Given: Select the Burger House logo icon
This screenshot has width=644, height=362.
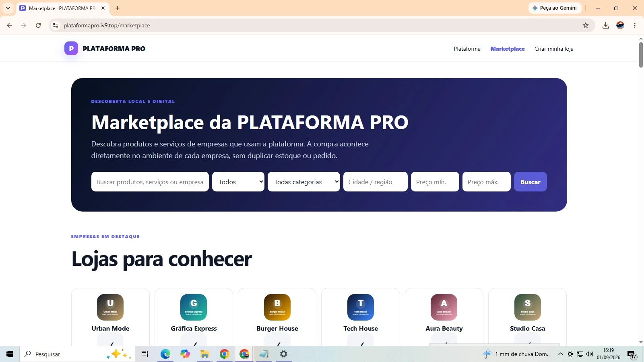Looking at the screenshot, I should 277,307.
